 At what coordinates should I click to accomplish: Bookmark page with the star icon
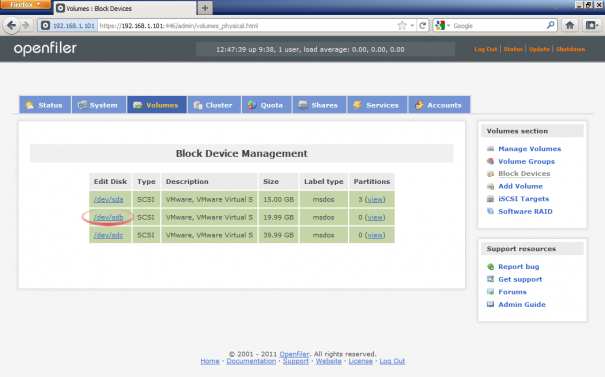402,25
